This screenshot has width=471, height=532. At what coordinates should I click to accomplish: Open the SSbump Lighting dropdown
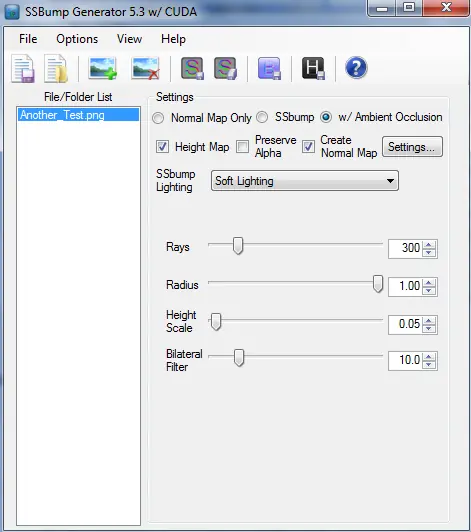pos(305,181)
